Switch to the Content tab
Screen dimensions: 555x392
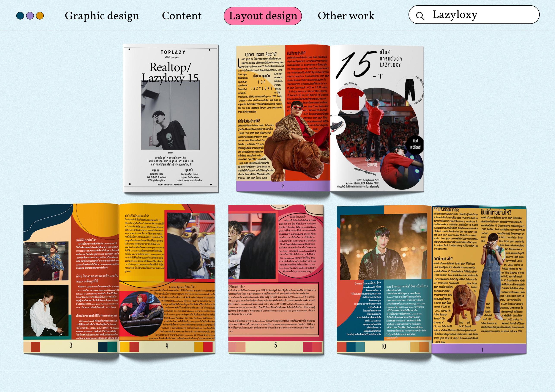pos(181,16)
